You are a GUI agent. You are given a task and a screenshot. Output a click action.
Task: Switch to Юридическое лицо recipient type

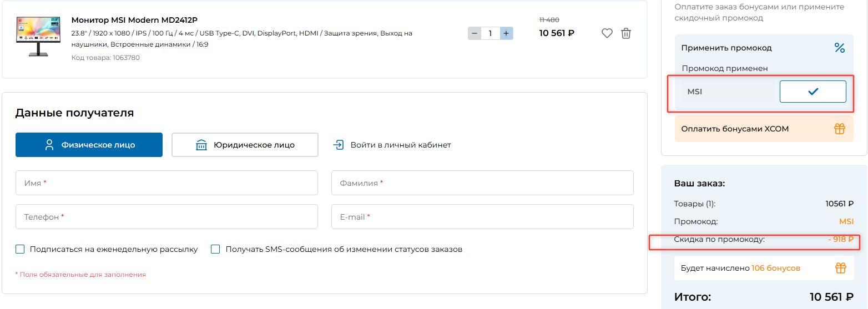(245, 145)
